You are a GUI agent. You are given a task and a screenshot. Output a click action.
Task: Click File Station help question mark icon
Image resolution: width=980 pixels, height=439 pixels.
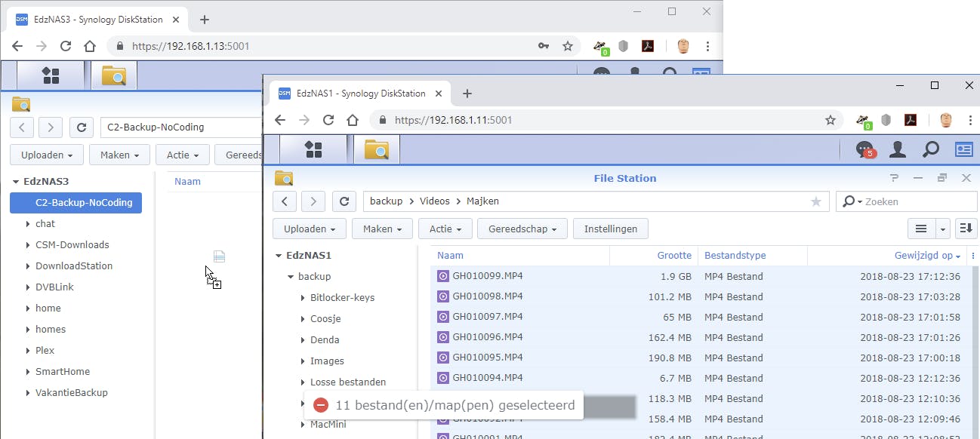[x=895, y=178]
